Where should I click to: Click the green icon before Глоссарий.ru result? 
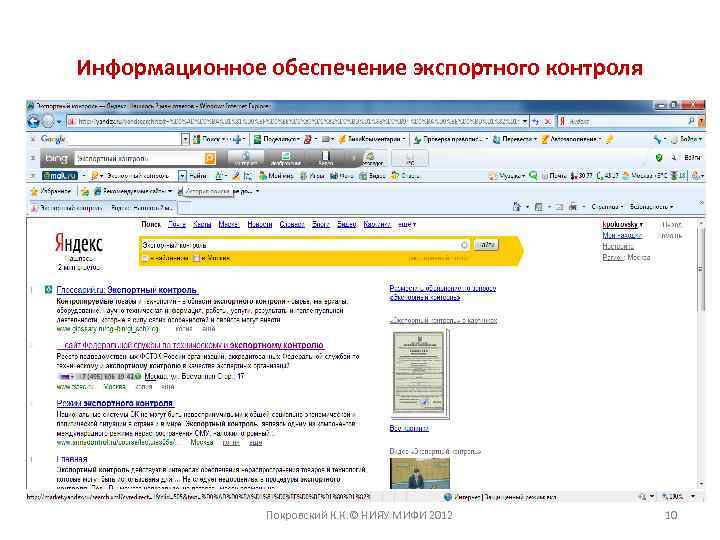48,290
